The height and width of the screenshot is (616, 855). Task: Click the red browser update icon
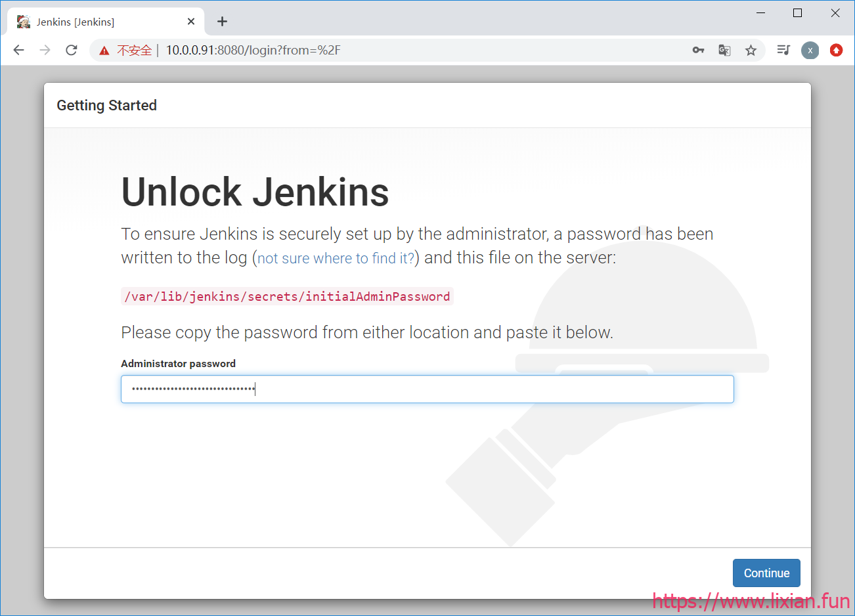pyautogui.click(x=836, y=50)
